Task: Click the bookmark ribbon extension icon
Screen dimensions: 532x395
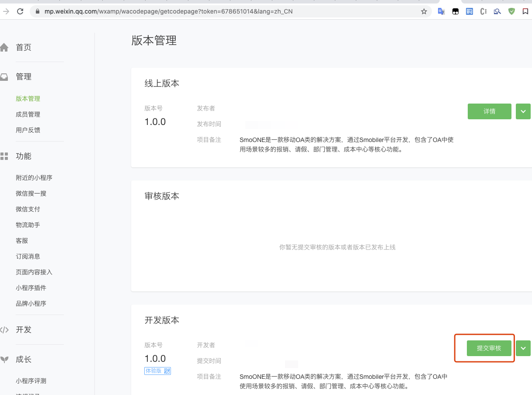Action: [525, 12]
